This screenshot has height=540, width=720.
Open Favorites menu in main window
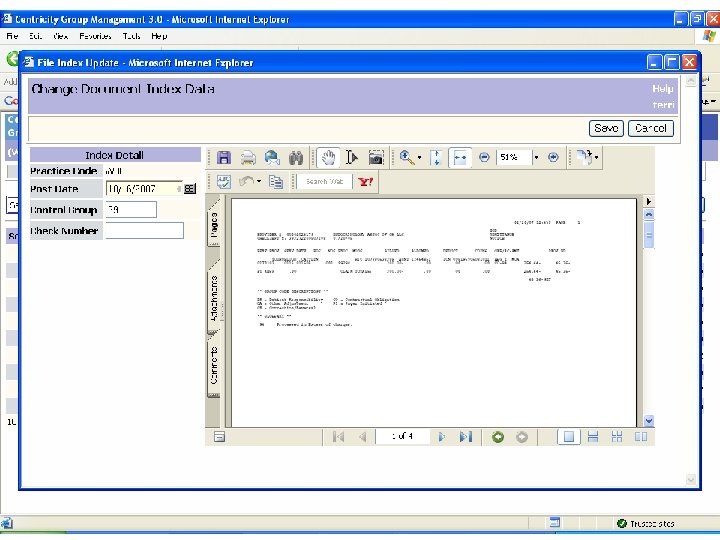pos(95,36)
